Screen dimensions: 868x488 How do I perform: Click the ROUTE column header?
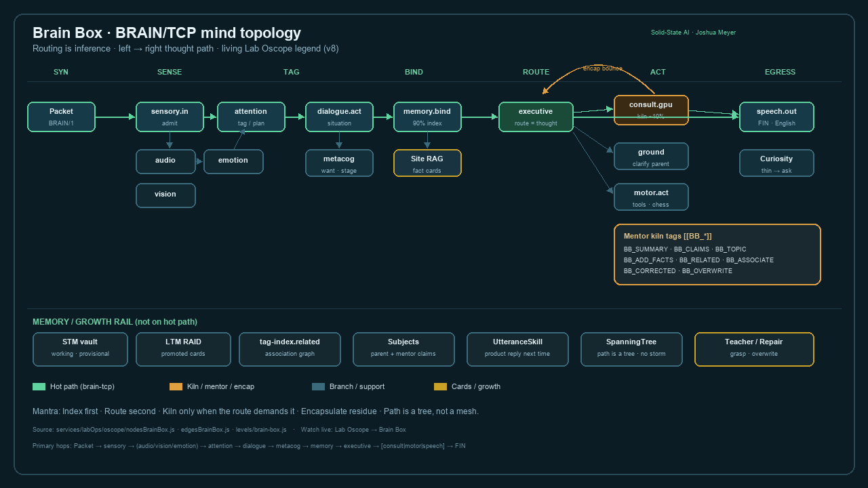536,72
